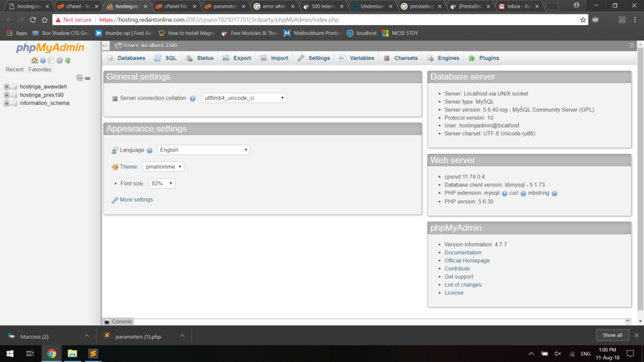Switch to the Status tab
Screen dimensions: 644x362
pos(200,58)
